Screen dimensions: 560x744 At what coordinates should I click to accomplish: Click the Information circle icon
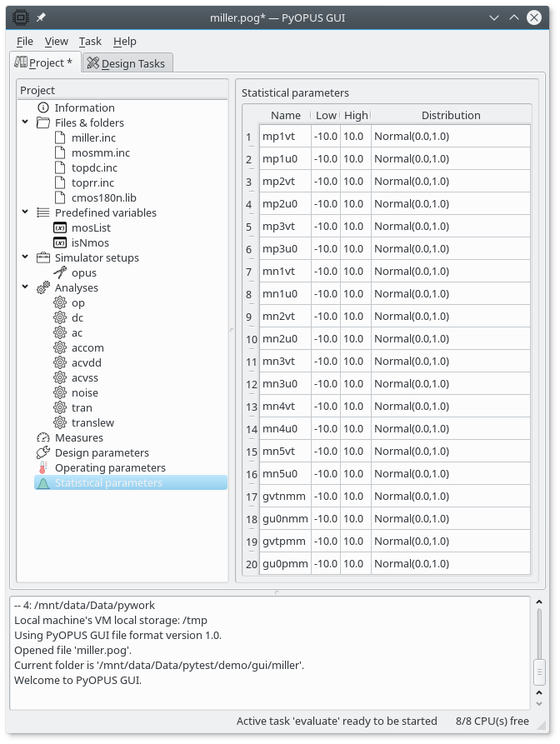point(43,107)
